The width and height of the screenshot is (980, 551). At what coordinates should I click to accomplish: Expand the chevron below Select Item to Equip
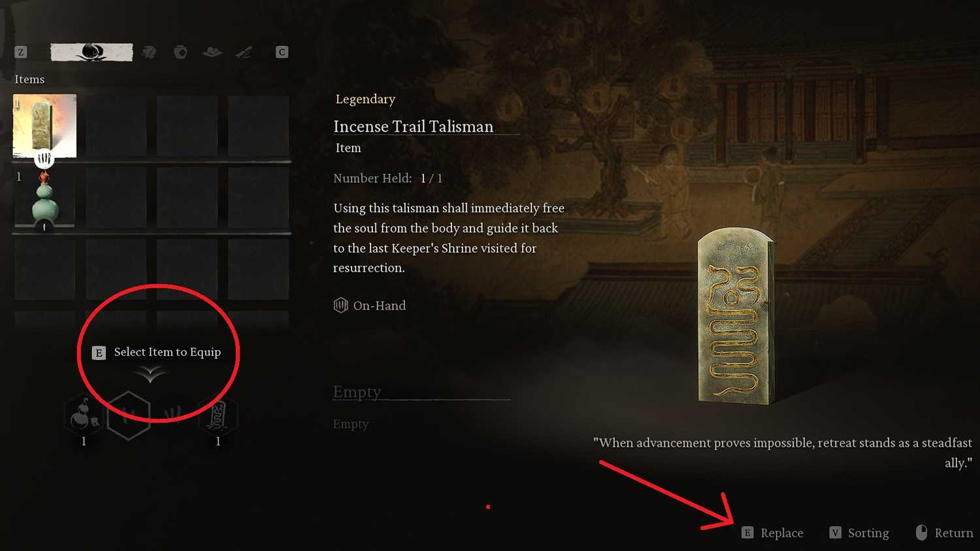(150, 374)
